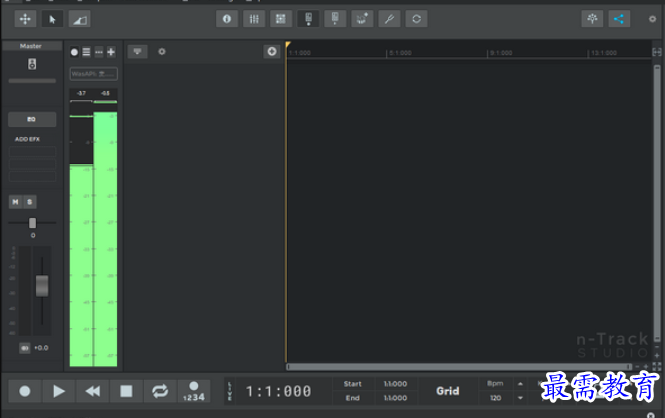Select the arrow pointer tool
665x418 pixels.
(52, 19)
